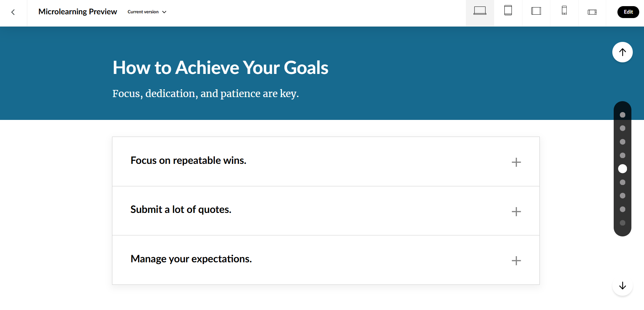Select the third section navigation dot
Screen dimensions: 644x310
pyautogui.click(x=622, y=142)
